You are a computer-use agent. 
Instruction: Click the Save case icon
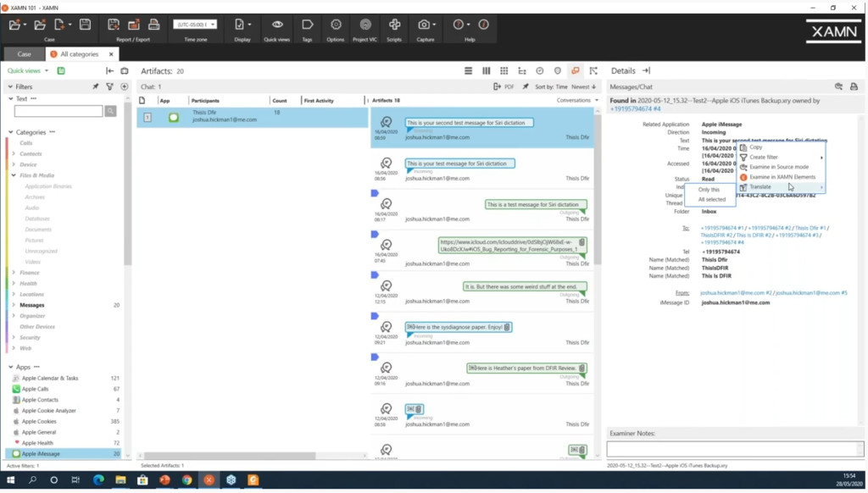point(85,25)
